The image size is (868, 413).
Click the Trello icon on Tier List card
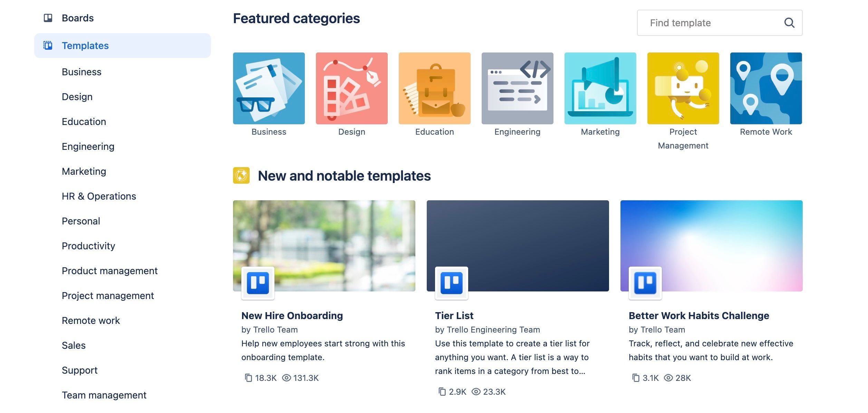click(450, 283)
